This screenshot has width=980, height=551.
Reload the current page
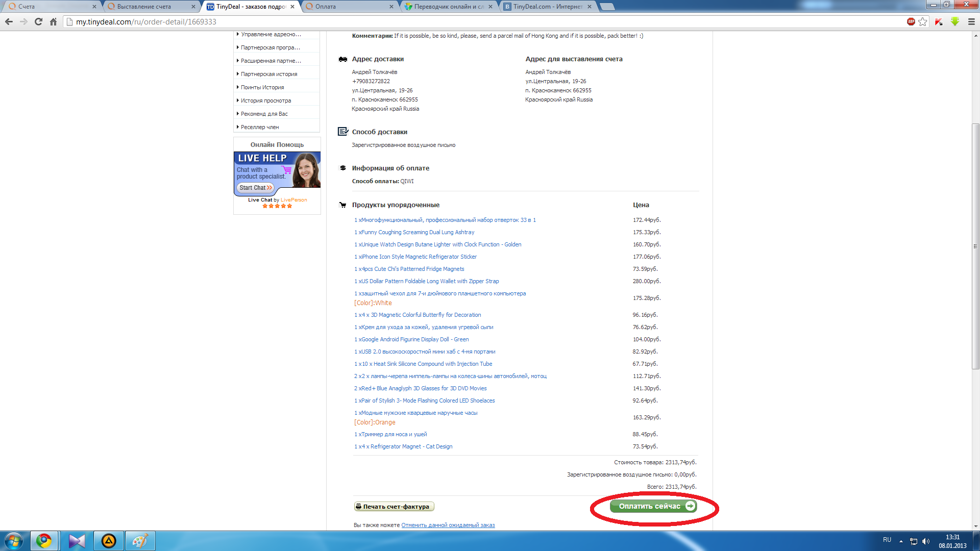click(x=38, y=21)
